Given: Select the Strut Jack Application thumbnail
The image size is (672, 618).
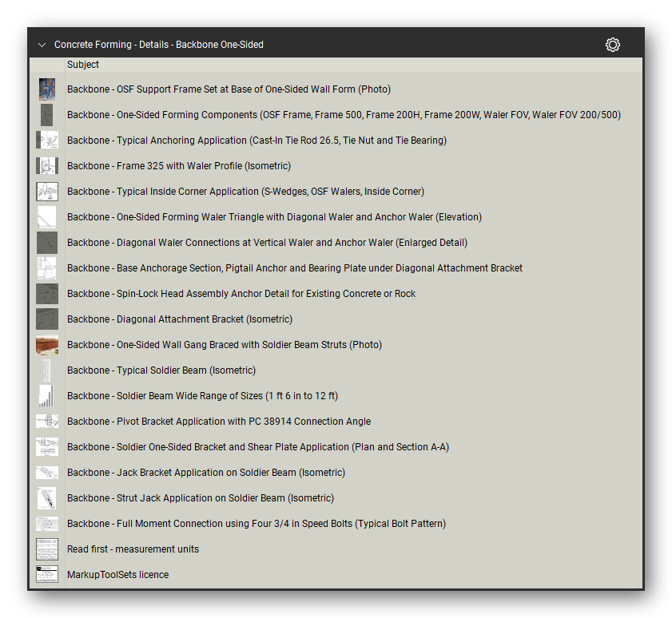Looking at the screenshot, I should click(x=46, y=498).
